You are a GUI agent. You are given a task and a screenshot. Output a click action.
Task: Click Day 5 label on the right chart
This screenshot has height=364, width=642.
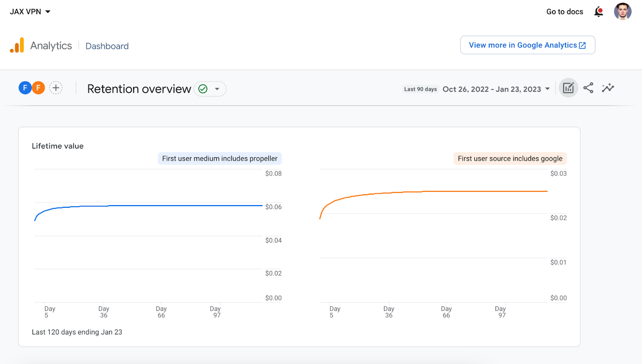(x=335, y=312)
